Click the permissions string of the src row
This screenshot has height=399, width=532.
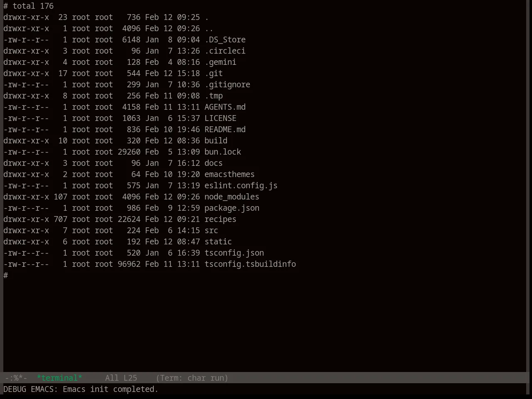pos(26,230)
